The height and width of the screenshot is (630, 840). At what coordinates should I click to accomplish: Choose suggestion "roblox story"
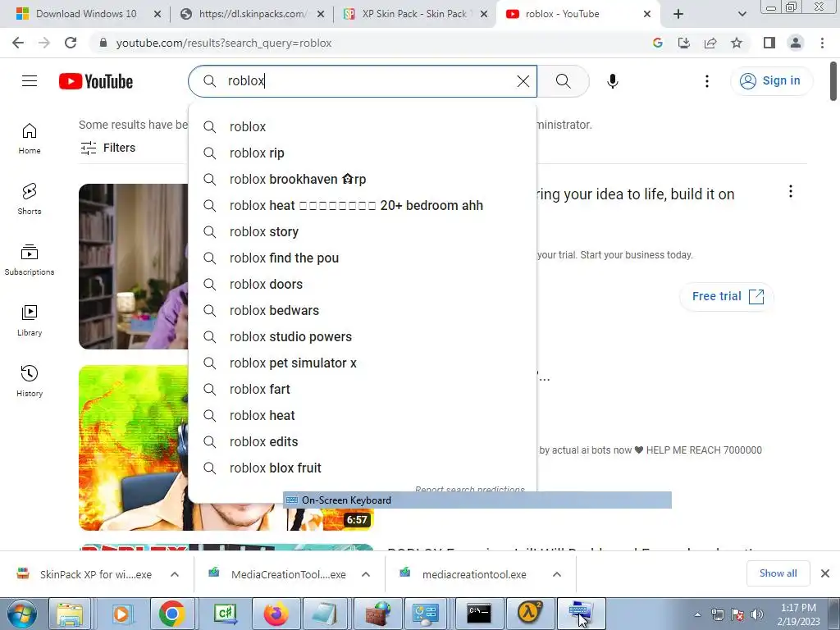pos(362,232)
